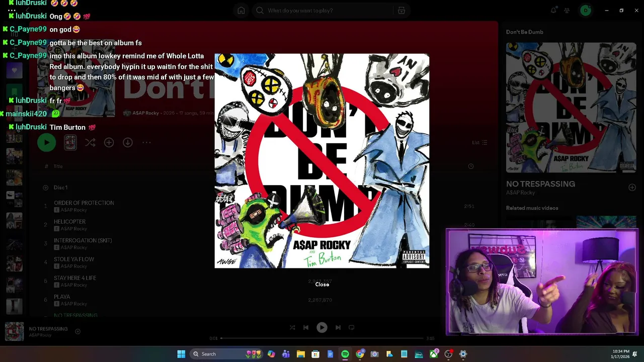Viewport: 644px width, 362px height.
Task: Toggle shuffle in the bottom player
Action: 292,327
